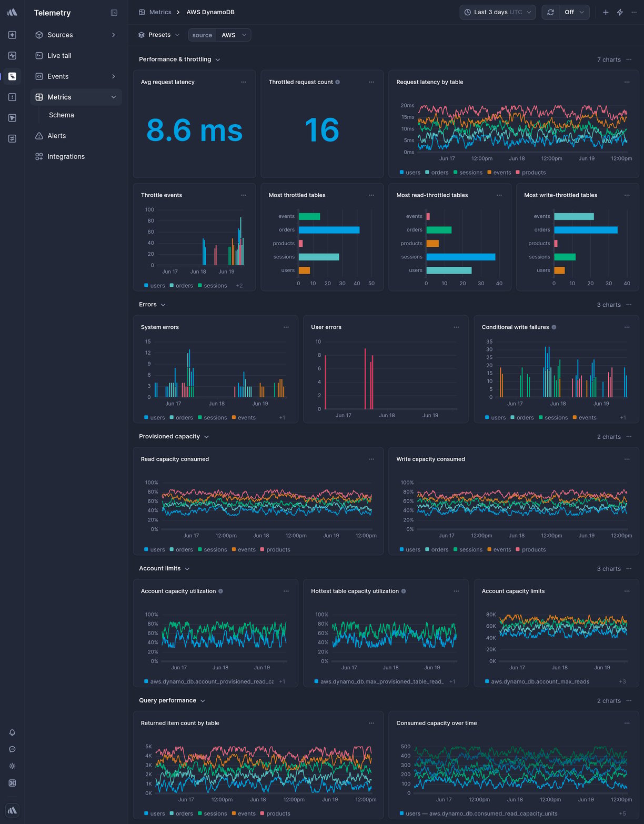Toggle orders series in Conditional write failures legend

click(x=522, y=418)
